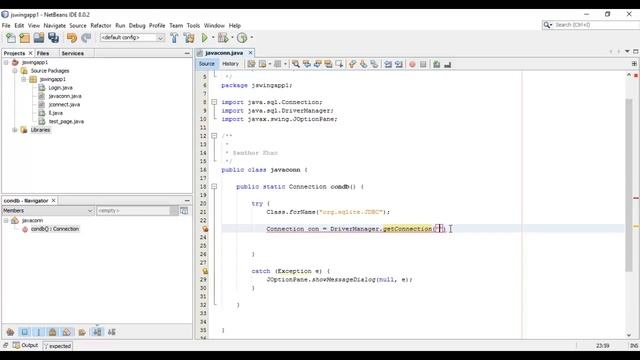This screenshot has width=640, height=360.
Task: Switch to the Files tab
Action: [x=43, y=53]
